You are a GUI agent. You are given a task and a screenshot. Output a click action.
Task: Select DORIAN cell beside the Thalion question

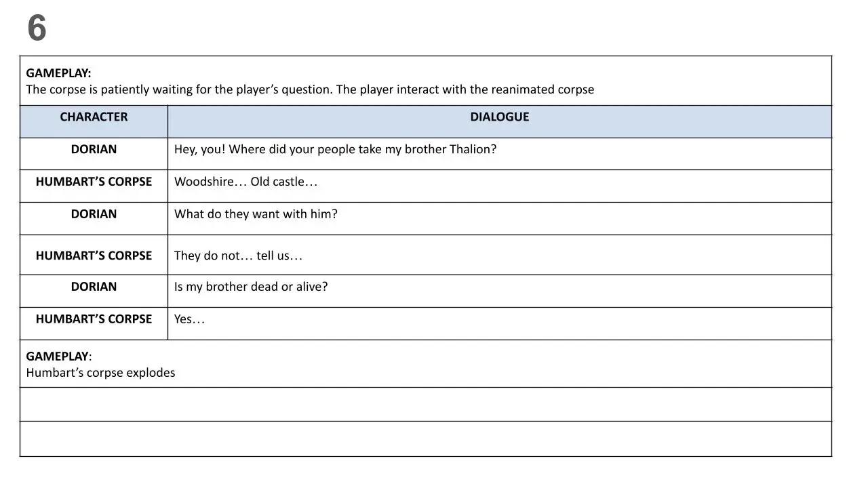coord(94,150)
